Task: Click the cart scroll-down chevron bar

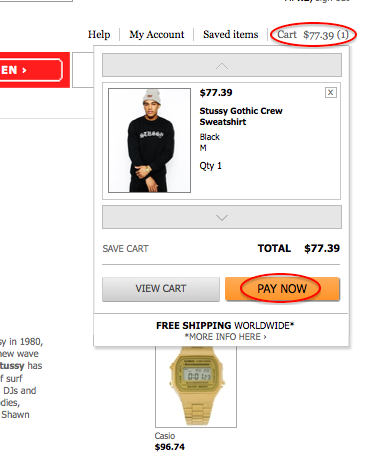Action: point(222,217)
